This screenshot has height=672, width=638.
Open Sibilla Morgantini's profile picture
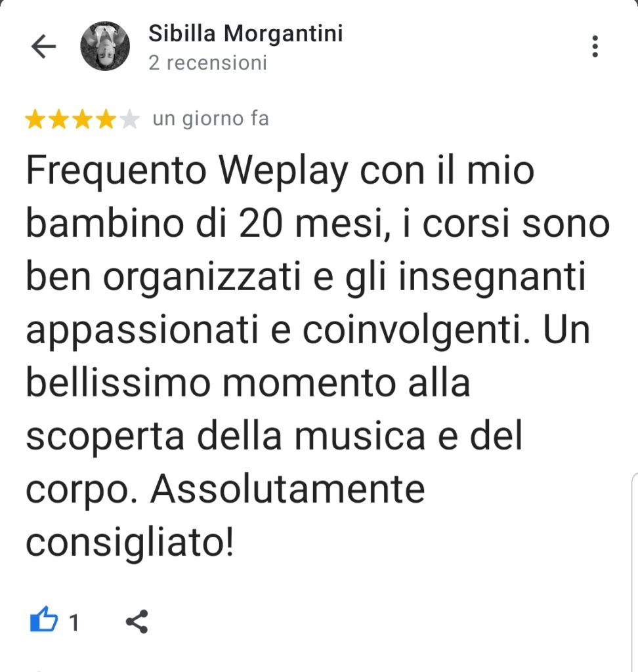point(105,46)
